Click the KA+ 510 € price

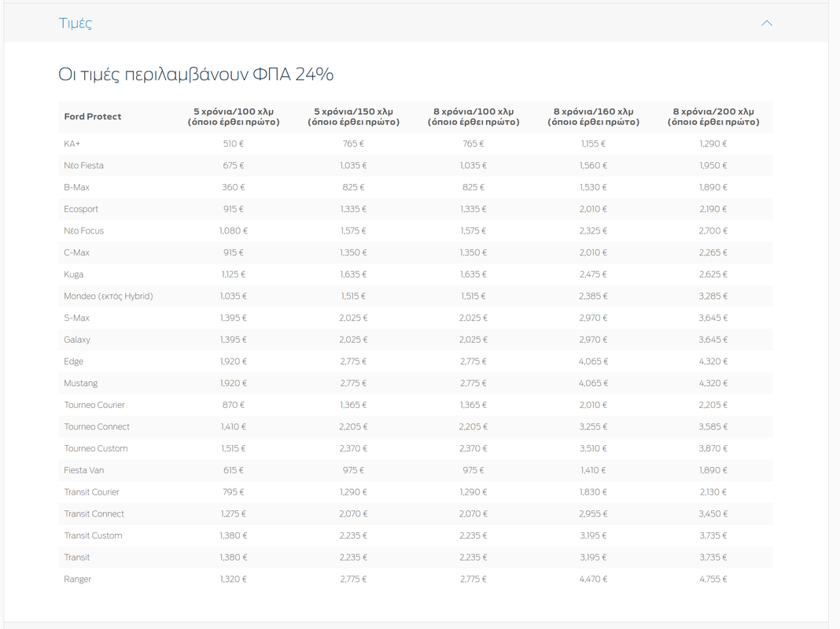pyautogui.click(x=234, y=144)
